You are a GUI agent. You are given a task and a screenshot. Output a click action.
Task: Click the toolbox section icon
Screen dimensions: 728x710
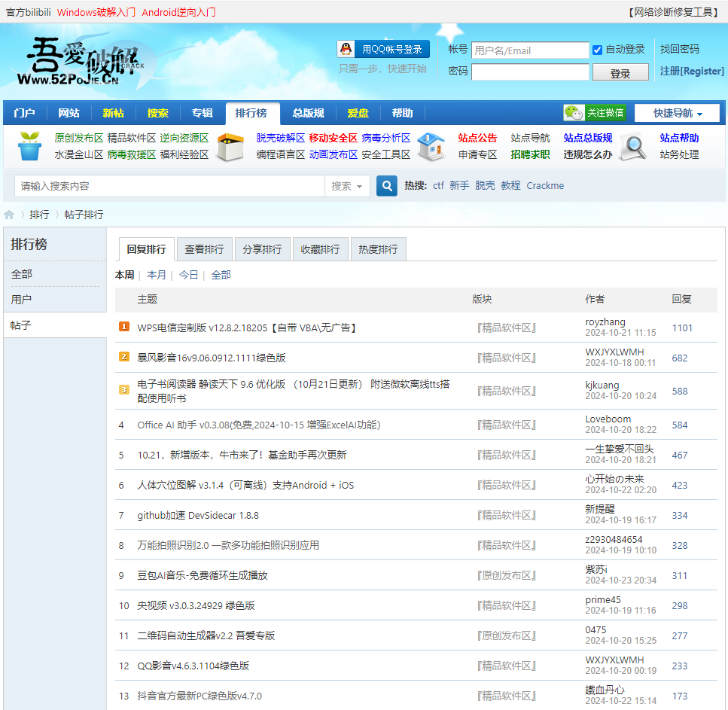(x=231, y=147)
